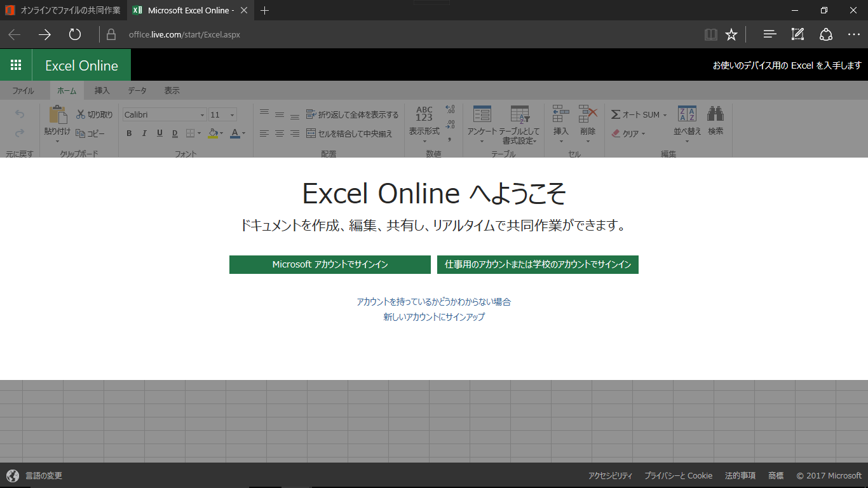Toggle Double underline formatting button
868x488 pixels.
[x=175, y=133]
